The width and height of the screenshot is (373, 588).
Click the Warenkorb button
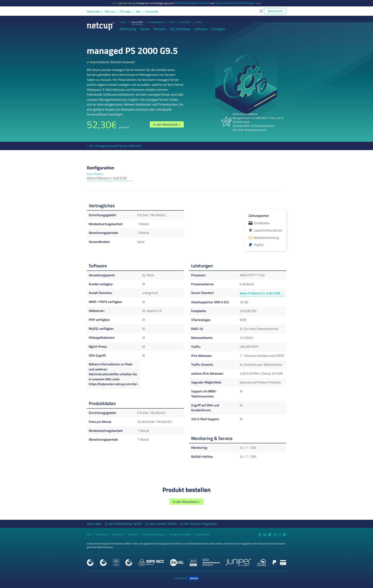point(275,11)
